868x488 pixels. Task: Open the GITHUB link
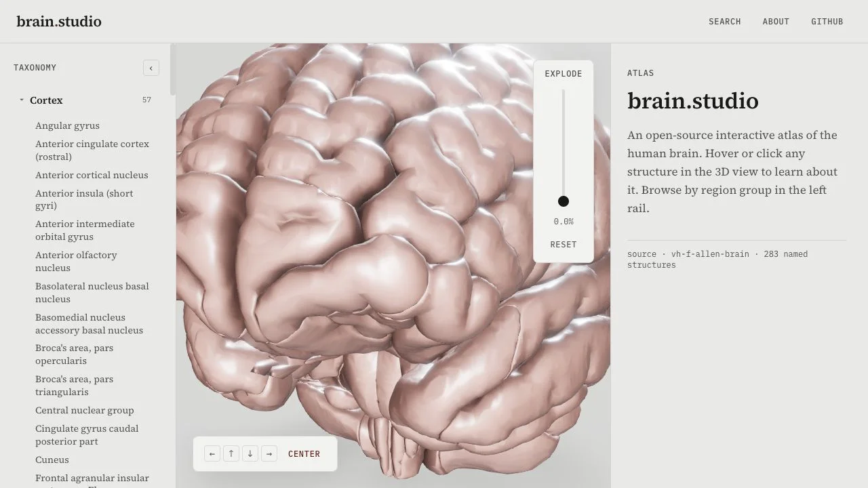pos(827,22)
